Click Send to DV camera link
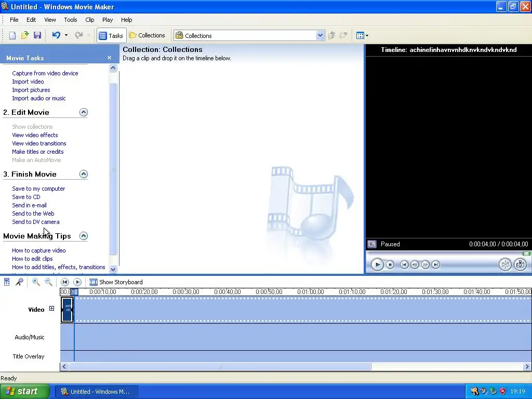The height and width of the screenshot is (399, 532). coord(36,222)
